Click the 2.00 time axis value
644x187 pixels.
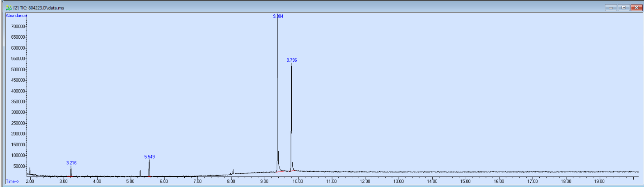30,181
